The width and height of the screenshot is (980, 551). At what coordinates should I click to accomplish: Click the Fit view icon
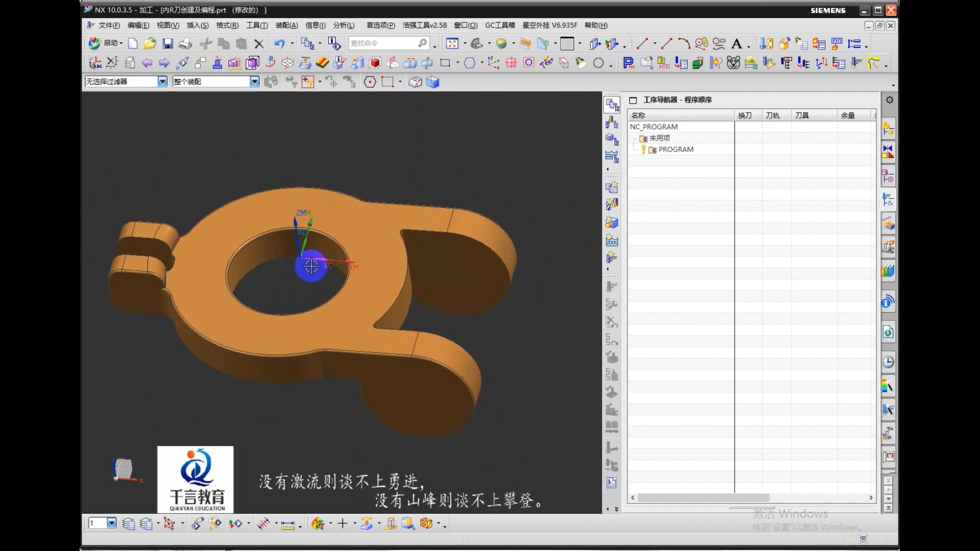(452, 44)
